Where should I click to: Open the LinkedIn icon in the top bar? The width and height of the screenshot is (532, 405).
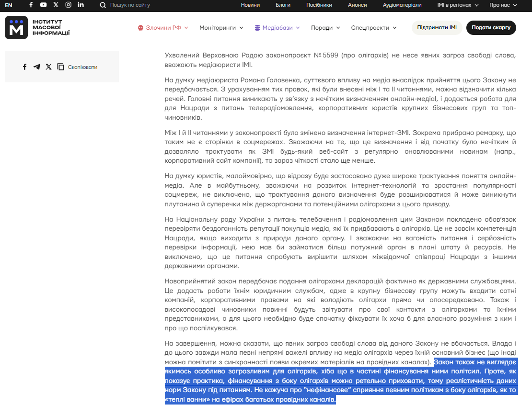(81, 5)
